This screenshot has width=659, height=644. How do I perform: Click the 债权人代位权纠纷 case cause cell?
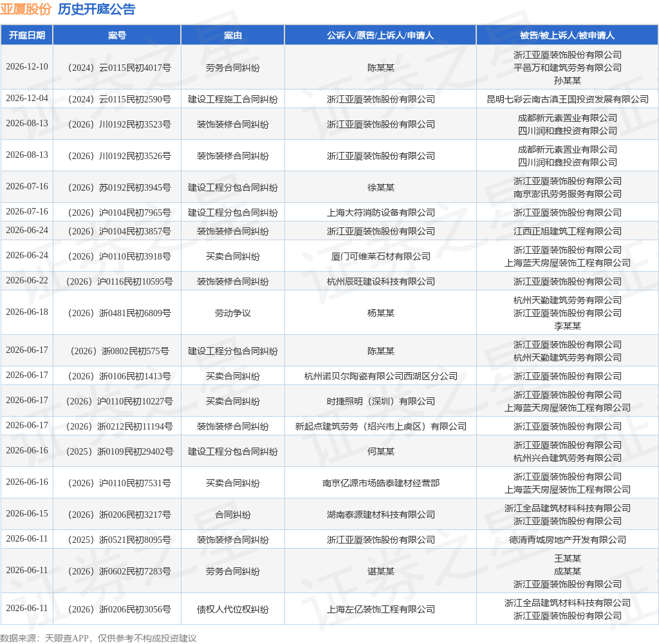pos(233,609)
